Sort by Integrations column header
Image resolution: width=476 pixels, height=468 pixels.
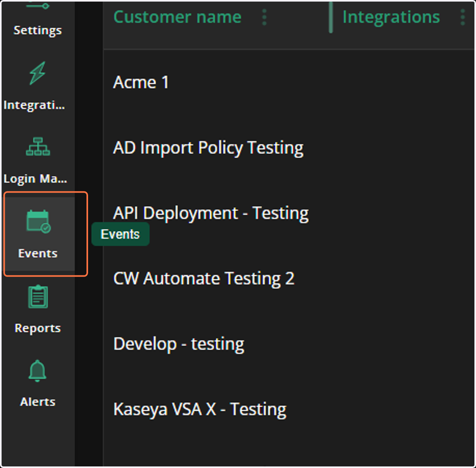pos(391,17)
